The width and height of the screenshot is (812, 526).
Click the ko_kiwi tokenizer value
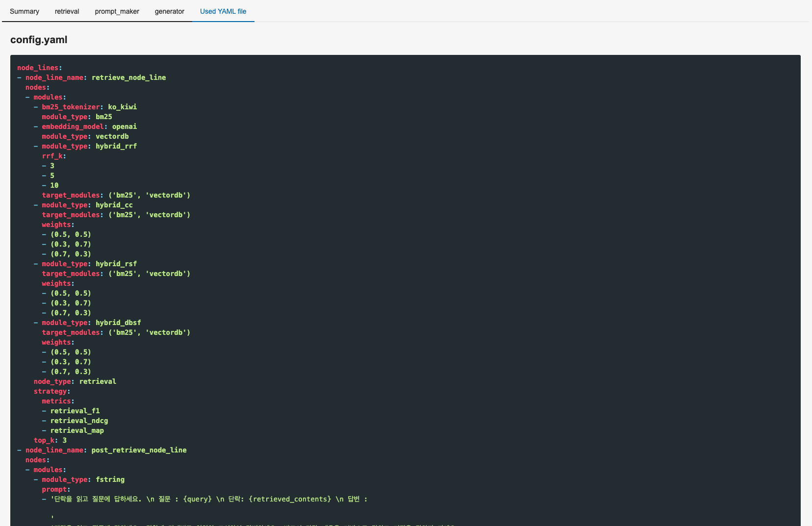point(122,107)
